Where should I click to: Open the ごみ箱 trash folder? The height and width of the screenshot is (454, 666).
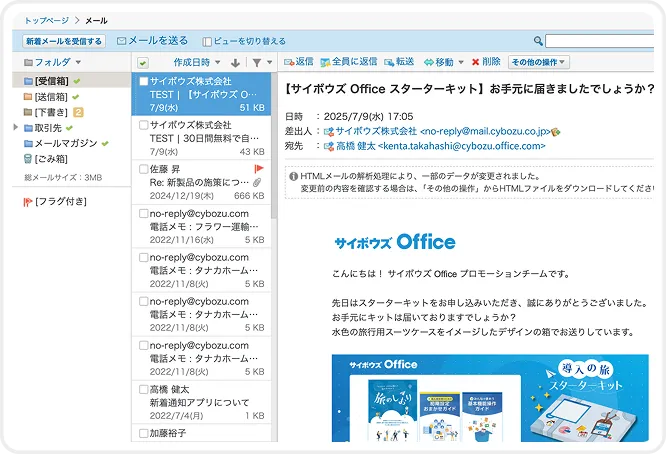coord(50,158)
